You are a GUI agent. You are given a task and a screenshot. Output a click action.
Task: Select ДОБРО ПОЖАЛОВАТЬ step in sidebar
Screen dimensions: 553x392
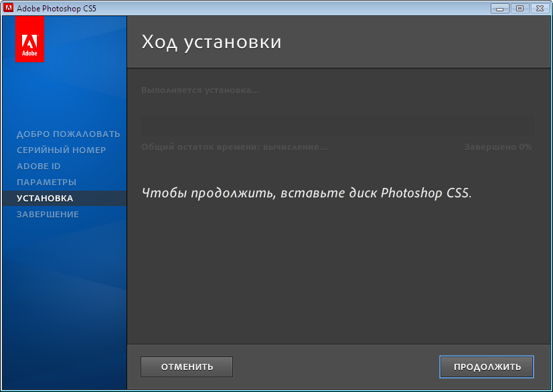pos(68,134)
